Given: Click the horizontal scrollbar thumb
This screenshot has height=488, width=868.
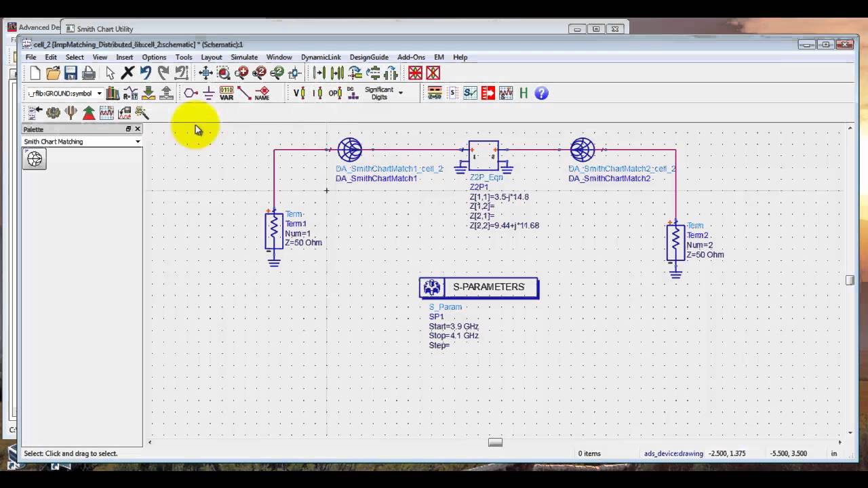Looking at the screenshot, I should click(495, 443).
